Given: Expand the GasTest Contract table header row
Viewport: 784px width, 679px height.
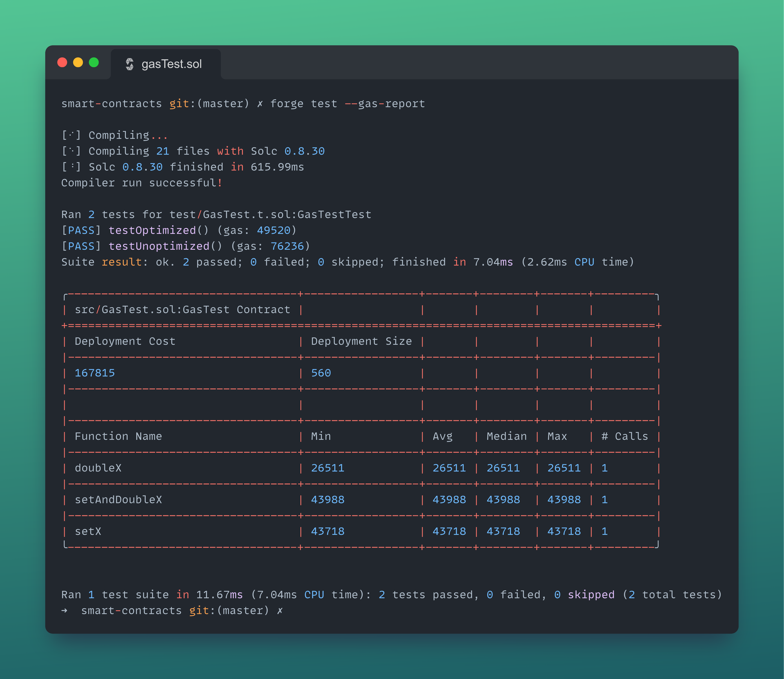Looking at the screenshot, I should click(x=182, y=309).
